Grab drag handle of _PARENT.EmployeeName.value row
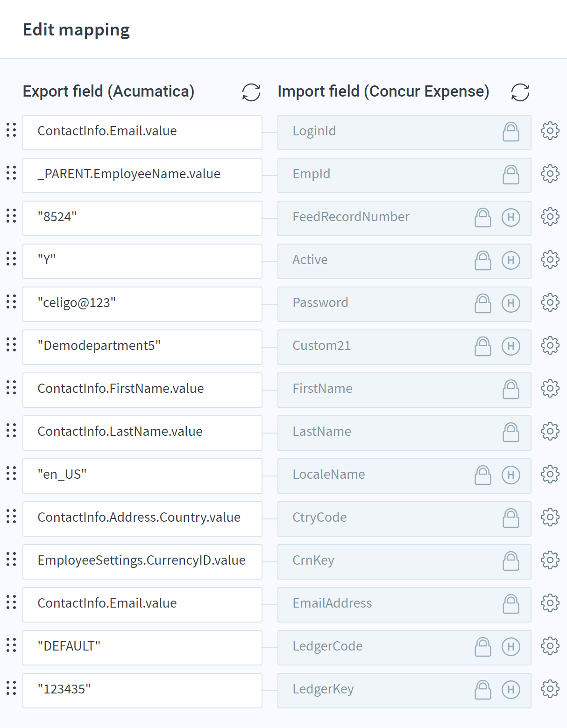Screen dimensions: 567x728 11,173
